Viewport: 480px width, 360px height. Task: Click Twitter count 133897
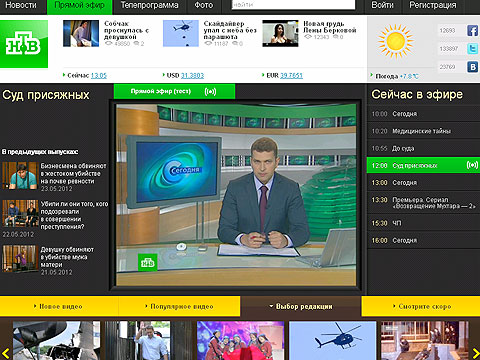tap(449, 49)
